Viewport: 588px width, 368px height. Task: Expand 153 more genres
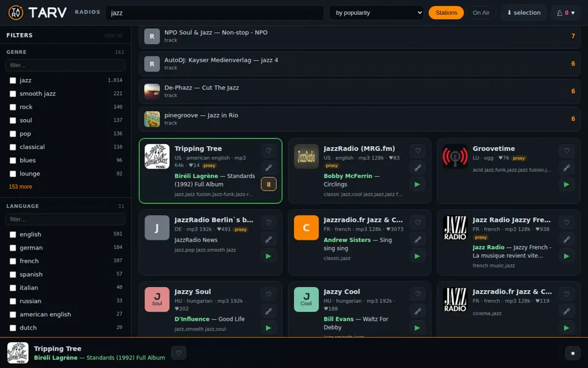point(20,186)
